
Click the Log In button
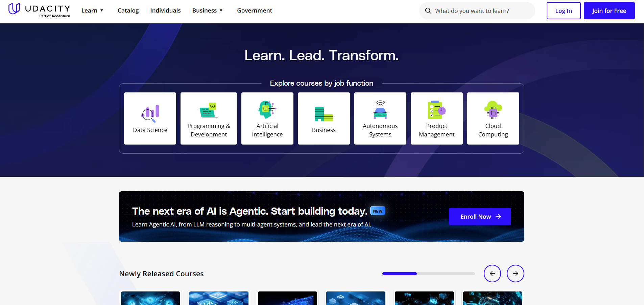coord(563,10)
